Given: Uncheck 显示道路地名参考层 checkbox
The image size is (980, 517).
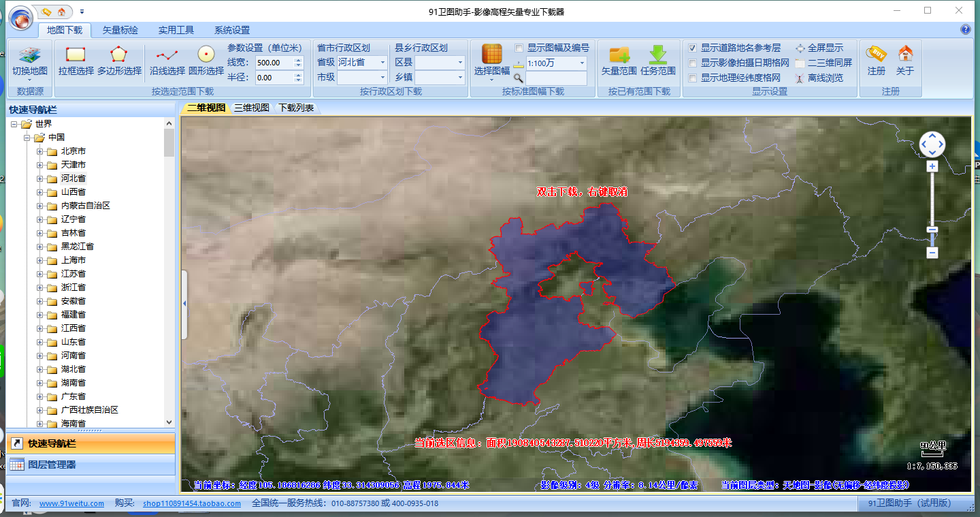Looking at the screenshot, I should pyautogui.click(x=692, y=48).
